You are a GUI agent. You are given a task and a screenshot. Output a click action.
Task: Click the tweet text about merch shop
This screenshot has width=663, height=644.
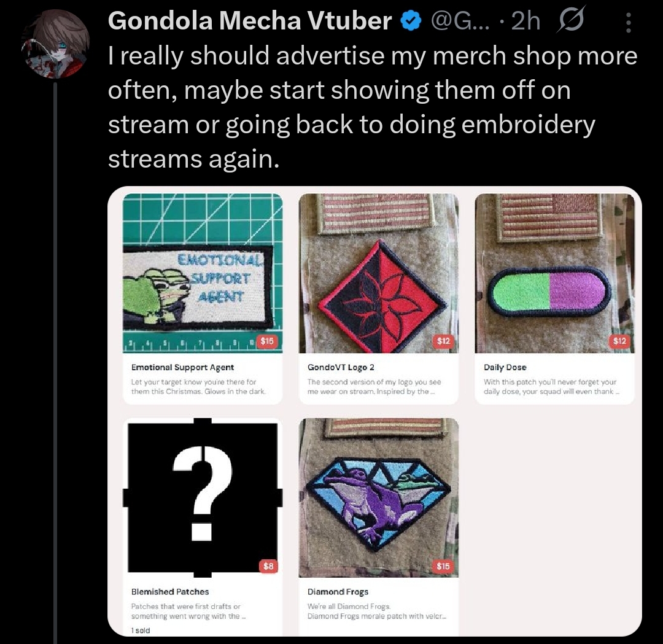[x=372, y=107]
